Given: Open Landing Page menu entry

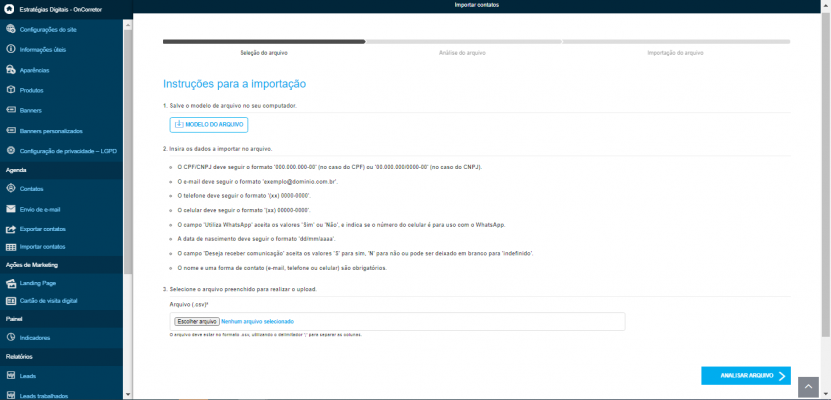Looking at the screenshot, I should (x=61, y=283).
